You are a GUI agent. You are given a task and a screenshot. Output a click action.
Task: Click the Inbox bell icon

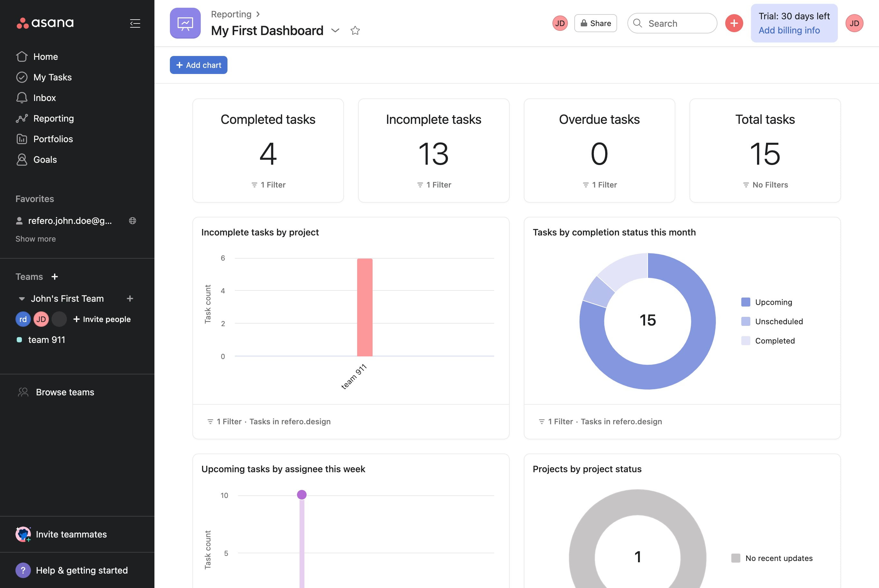point(22,97)
